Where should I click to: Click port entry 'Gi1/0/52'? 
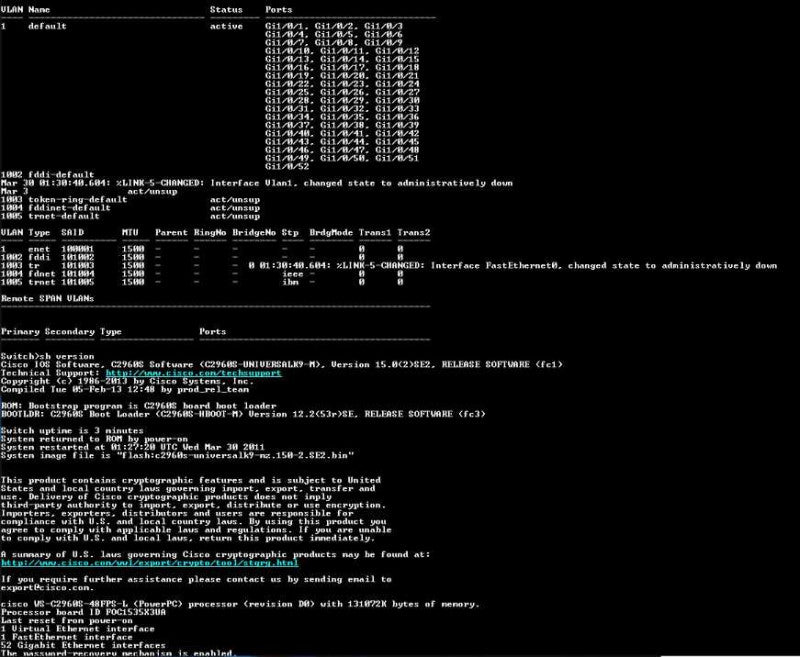coord(287,166)
